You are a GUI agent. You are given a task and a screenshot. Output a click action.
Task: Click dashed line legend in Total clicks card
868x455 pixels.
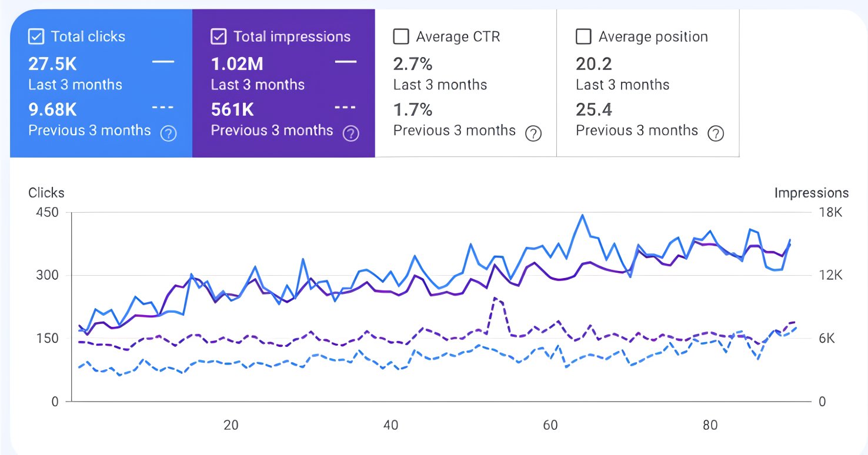click(163, 108)
